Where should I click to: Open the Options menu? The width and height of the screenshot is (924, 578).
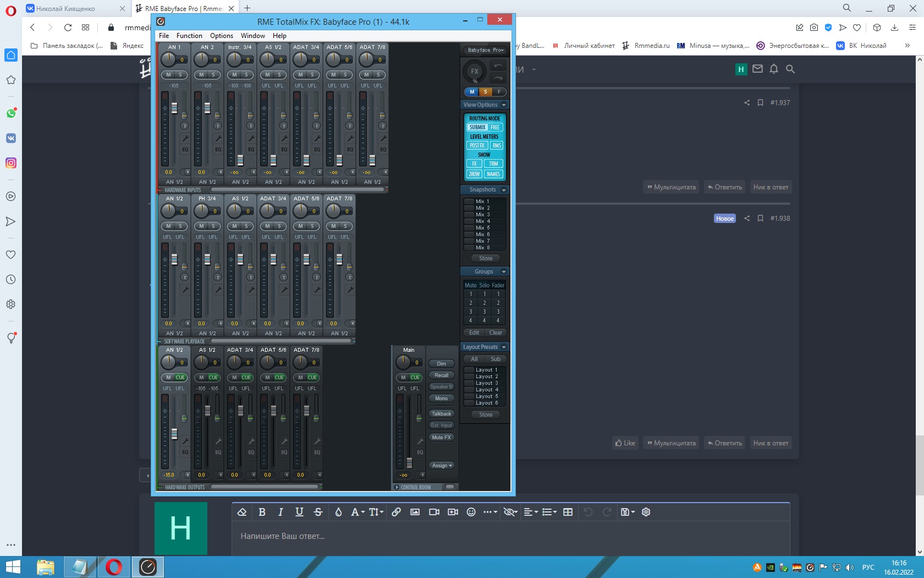click(x=221, y=36)
